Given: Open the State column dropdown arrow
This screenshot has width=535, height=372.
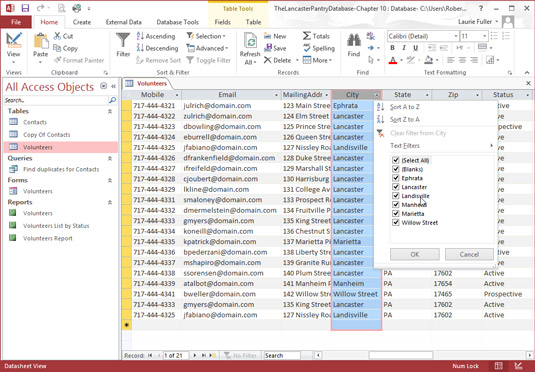Looking at the screenshot, I should (427, 95).
